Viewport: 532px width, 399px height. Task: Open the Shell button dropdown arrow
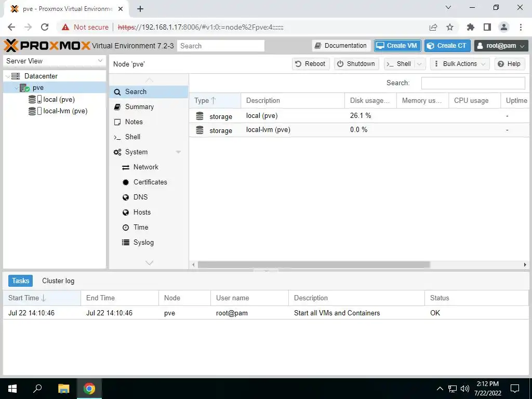[x=419, y=64]
